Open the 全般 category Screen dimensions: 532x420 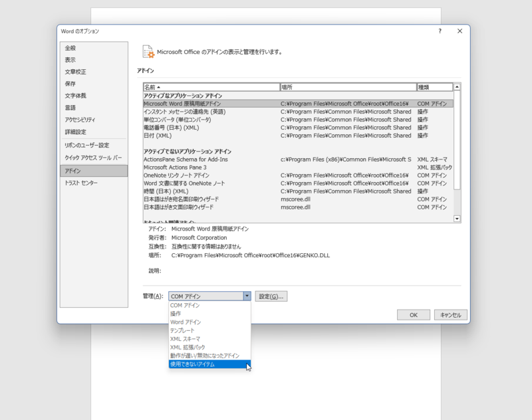[94, 48]
